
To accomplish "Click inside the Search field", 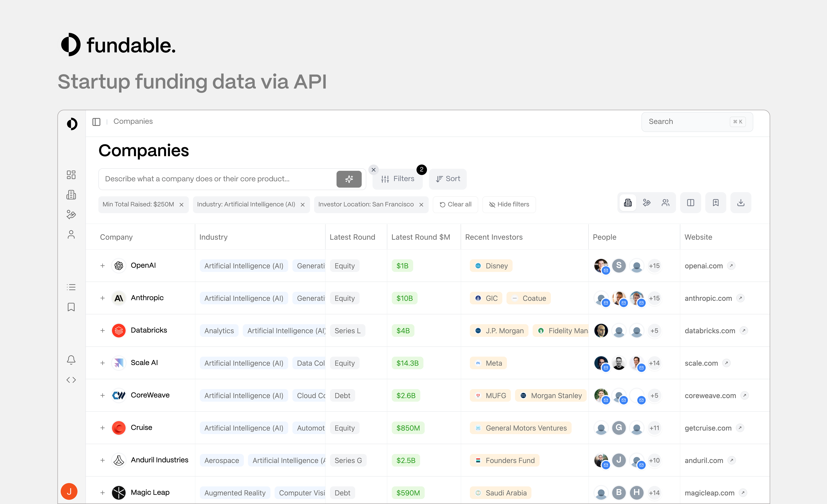I will click(x=685, y=121).
